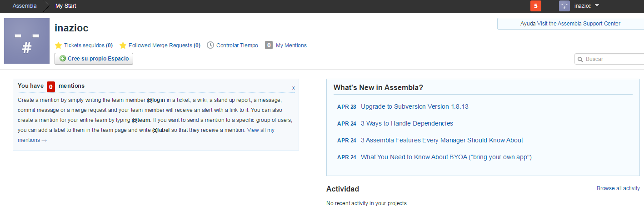
Task: Click the gray My Mentions counter badge
Action: click(269, 45)
